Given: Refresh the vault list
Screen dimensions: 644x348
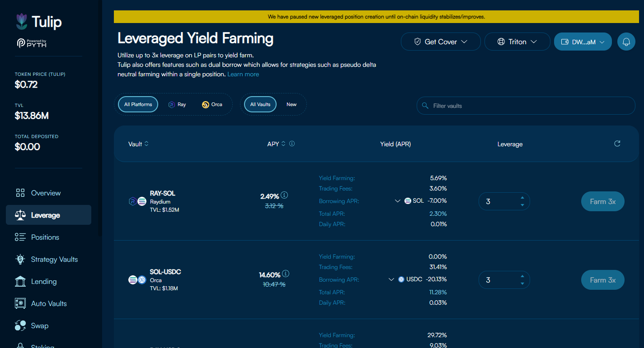Looking at the screenshot, I should tap(617, 144).
